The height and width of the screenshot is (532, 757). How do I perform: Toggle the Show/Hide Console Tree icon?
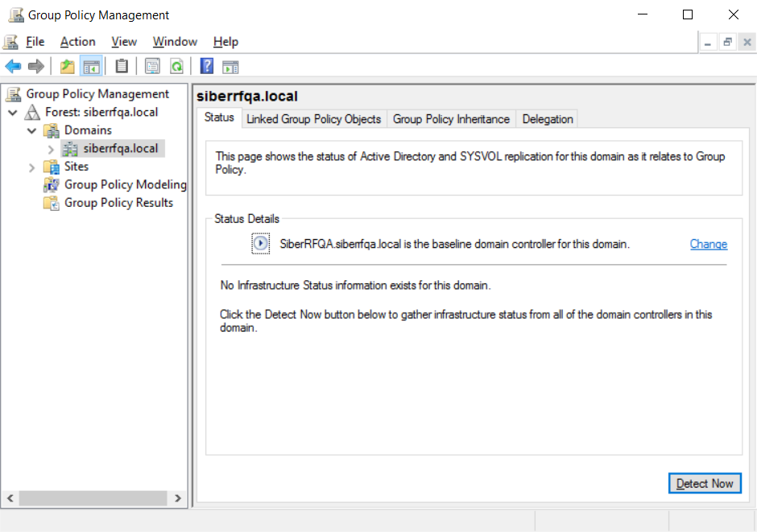click(92, 67)
